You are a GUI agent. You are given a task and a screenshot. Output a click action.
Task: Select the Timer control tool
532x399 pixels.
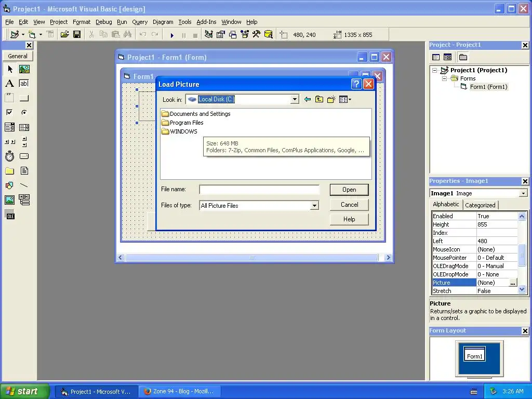tap(10, 156)
